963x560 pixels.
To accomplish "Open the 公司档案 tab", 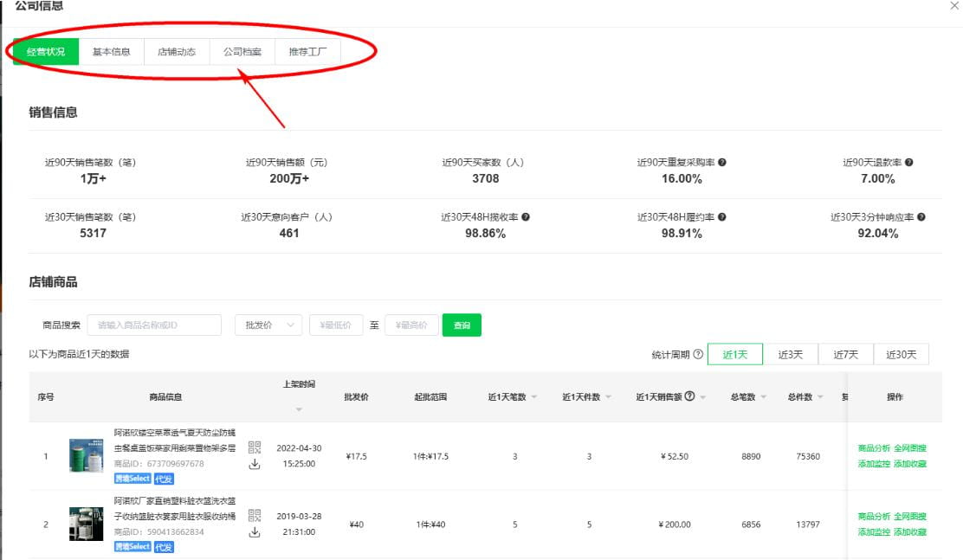I will 242,52.
